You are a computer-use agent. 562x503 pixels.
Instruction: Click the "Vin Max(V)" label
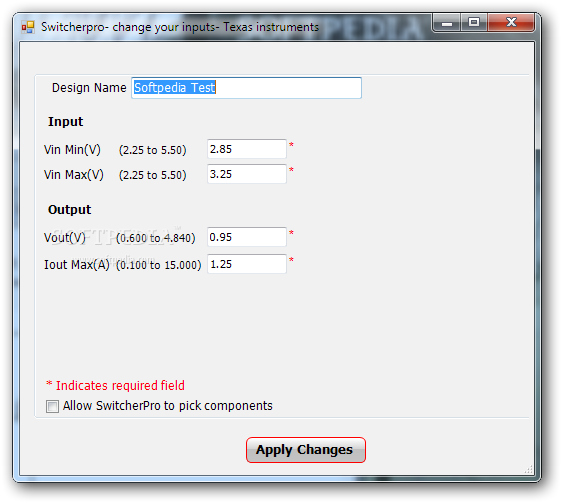click(x=73, y=175)
